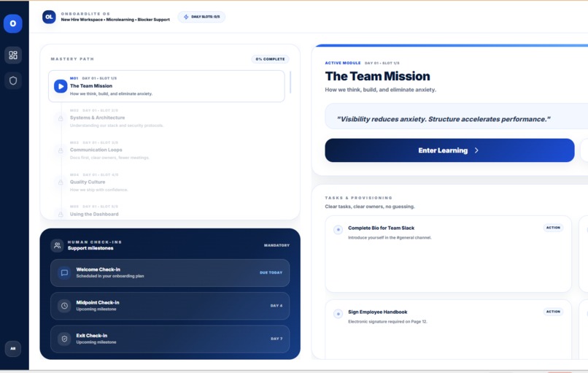
Task: Select The Team Mission module card
Action: tap(166, 86)
